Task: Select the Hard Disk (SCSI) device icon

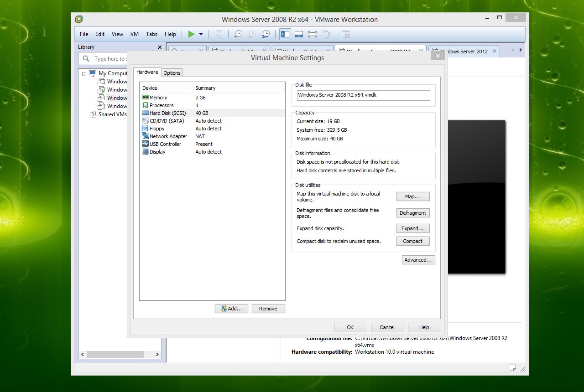Action: pyautogui.click(x=146, y=113)
